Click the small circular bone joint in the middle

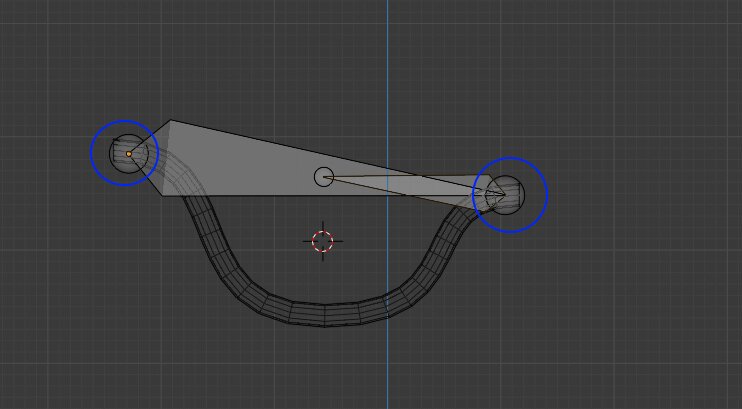tap(323, 177)
